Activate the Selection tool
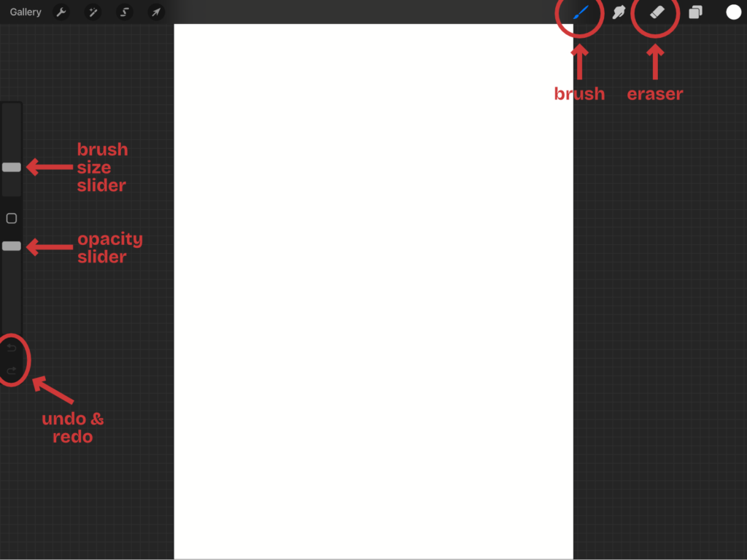The height and width of the screenshot is (560, 747). [x=125, y=12]
